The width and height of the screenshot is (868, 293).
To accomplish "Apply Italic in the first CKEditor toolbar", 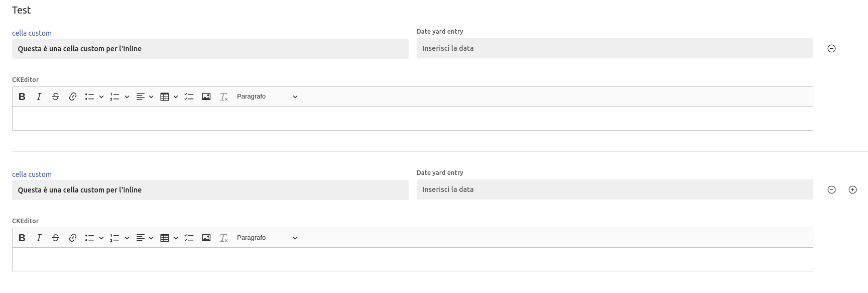I will click(x=39, y=96).
